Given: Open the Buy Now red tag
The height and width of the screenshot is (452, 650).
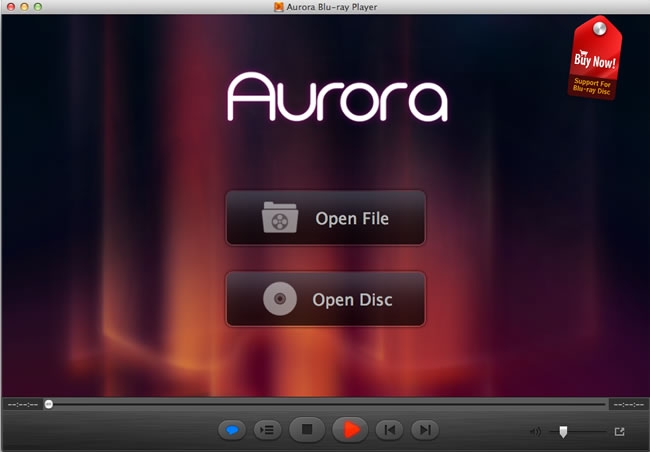Looking at the screenshot, I should [x=593, y=58].
